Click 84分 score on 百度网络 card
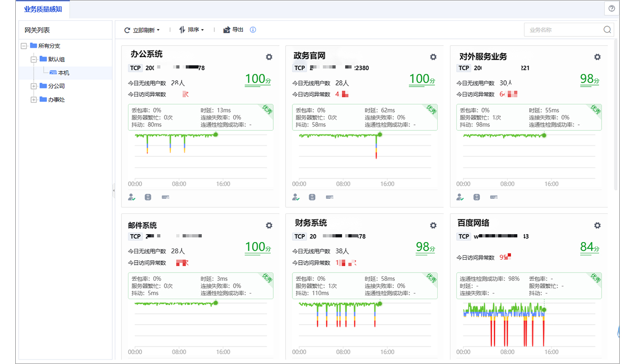The height and width of the screenshot is (364, 635). tap(590, 247)
